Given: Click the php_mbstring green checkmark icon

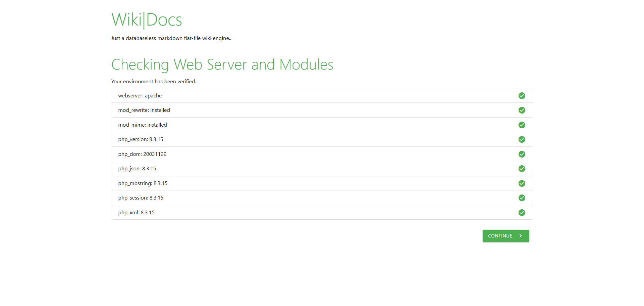Looking at the screenshot, I should [x=522, y=183].
